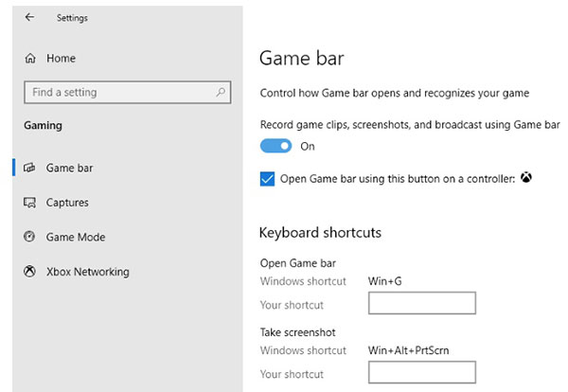Image resolution: width=568 pixels, height=392 pixels.
Task: Click the On label beside toggle
Action: [307, 147]
